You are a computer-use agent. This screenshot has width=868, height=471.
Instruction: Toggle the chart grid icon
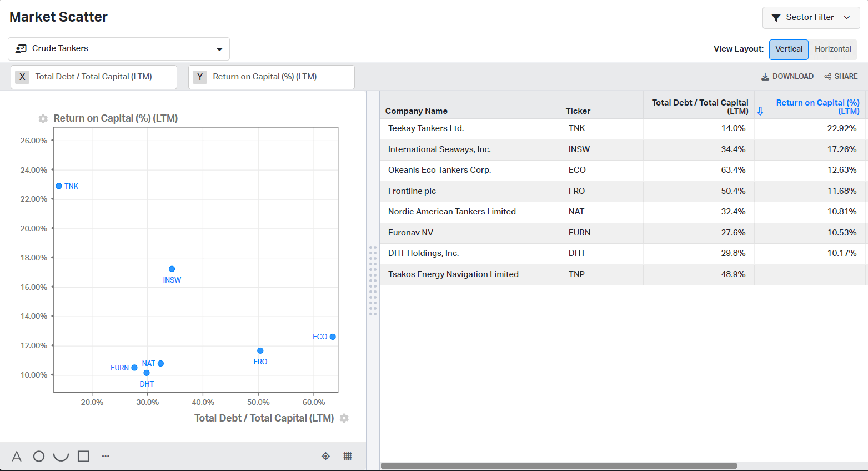(348, 457)
